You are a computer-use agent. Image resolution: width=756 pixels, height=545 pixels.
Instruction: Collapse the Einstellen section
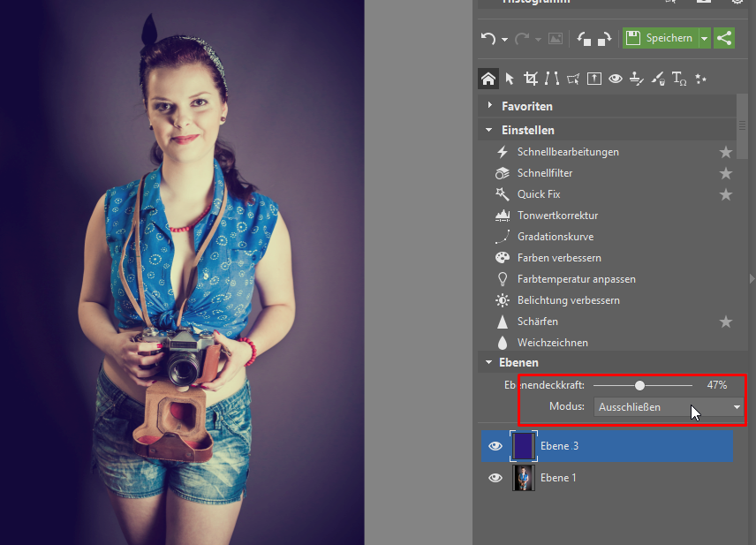click(x=489, y=130)
